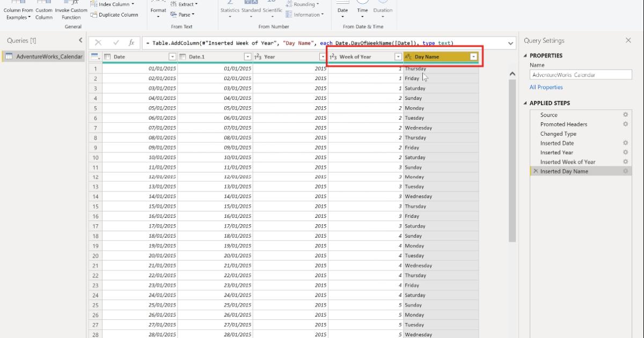Expand the formula bar with the chevron
Image resolution: width=644 pixels, height=338 pixels.
point(510,43)
